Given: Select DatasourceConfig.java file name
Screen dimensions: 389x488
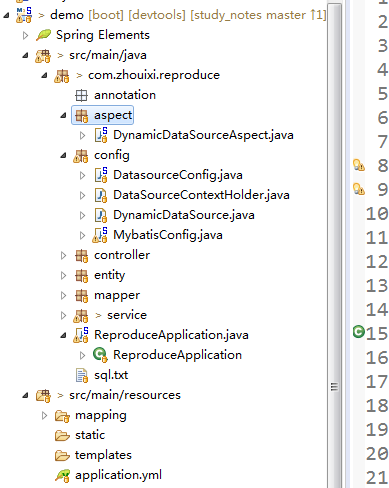Looking at the screenshot, I should pyautogui.click(x=178, y=175).
